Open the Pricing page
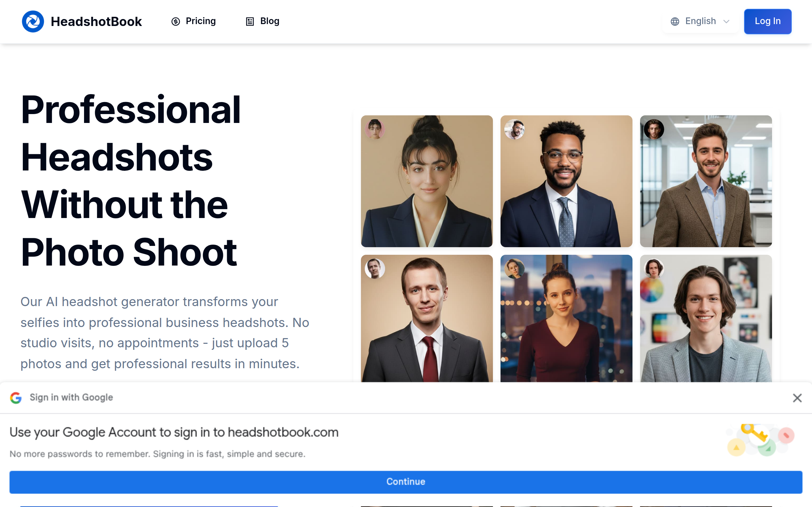Viewport: 812px width, 507px height. click(201, 21)
